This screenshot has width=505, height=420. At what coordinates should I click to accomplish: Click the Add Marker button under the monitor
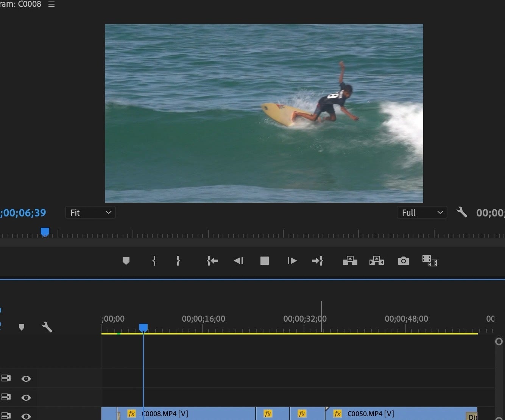[x=126, y=261]
